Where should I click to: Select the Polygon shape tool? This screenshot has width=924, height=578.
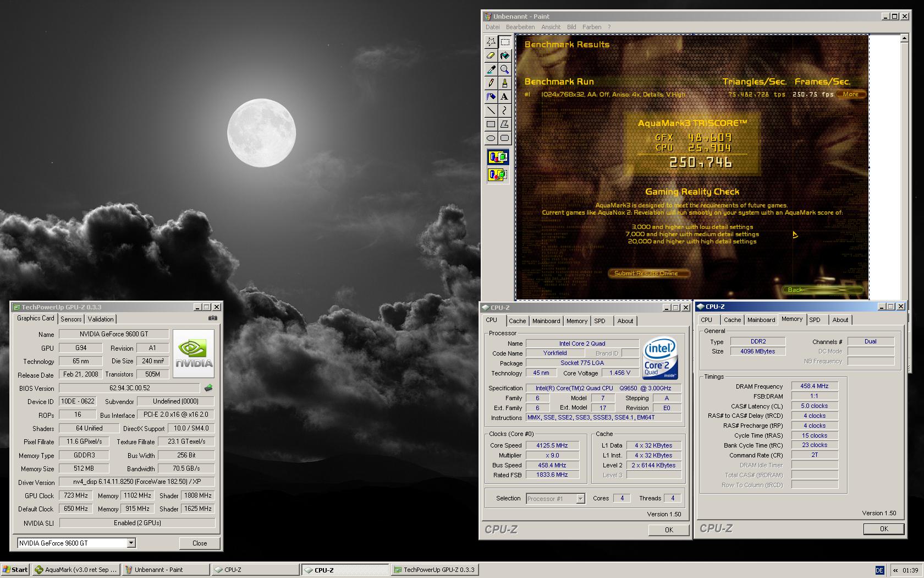click(x=505, y=124)
